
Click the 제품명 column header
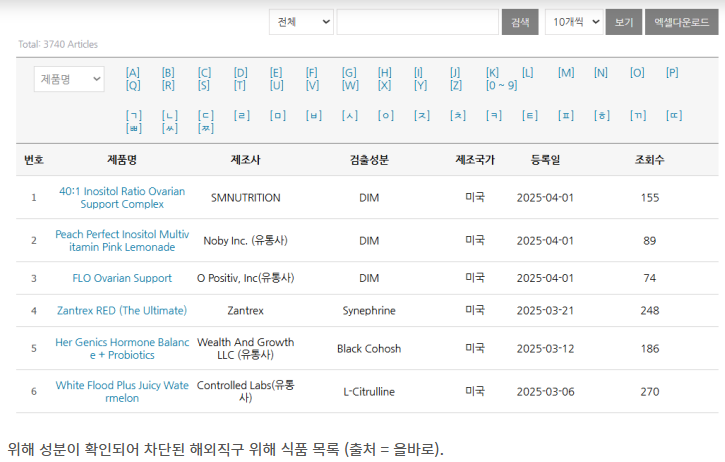(x=122, y=160)
